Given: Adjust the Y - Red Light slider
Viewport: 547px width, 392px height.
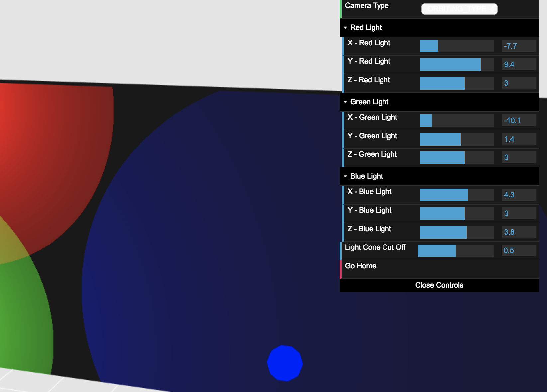Looking at the screenshot, I should (x=457, y=65).
